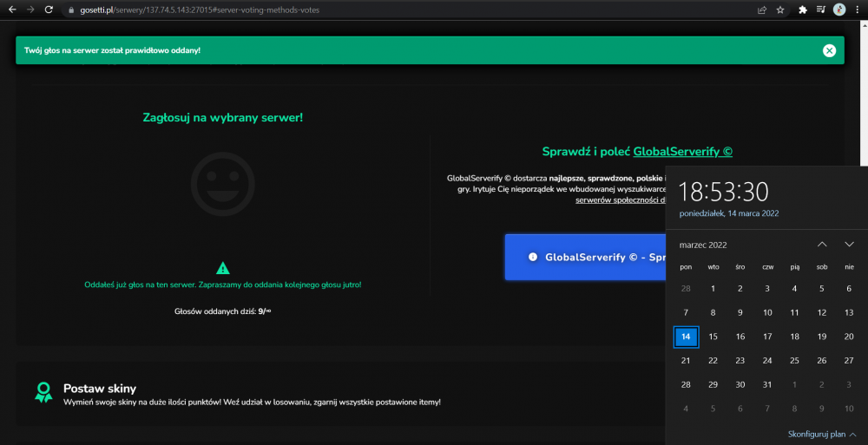The width and height of the screenshot is (868, 445).
Task: Click the info icon on the blue button
Action: 533,257
